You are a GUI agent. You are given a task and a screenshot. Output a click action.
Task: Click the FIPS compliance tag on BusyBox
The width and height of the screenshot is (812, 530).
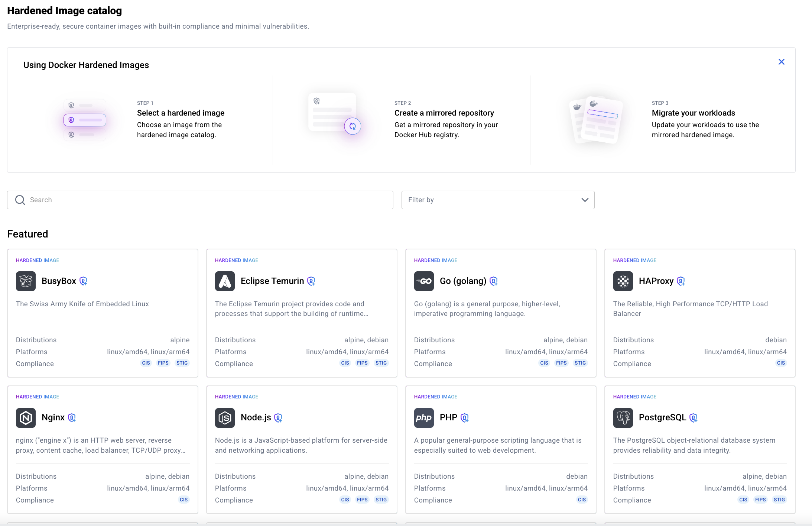(x=163, y=363)
